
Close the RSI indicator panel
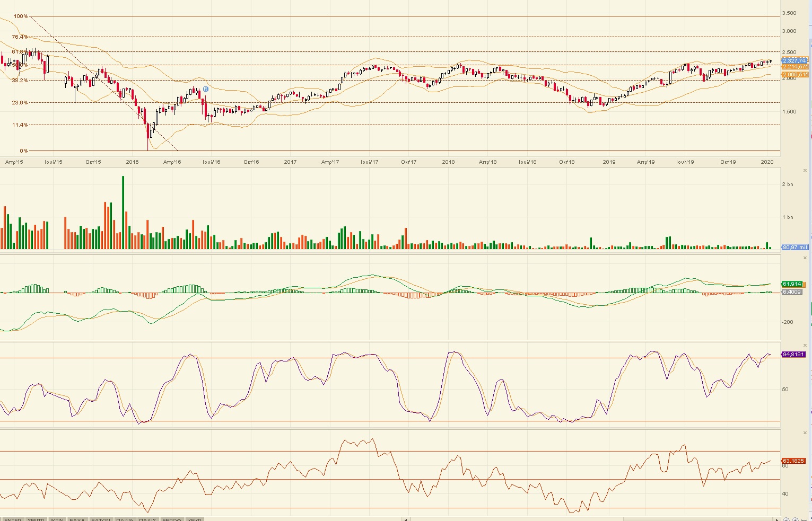pyautogui.click(x=805, y=433)
